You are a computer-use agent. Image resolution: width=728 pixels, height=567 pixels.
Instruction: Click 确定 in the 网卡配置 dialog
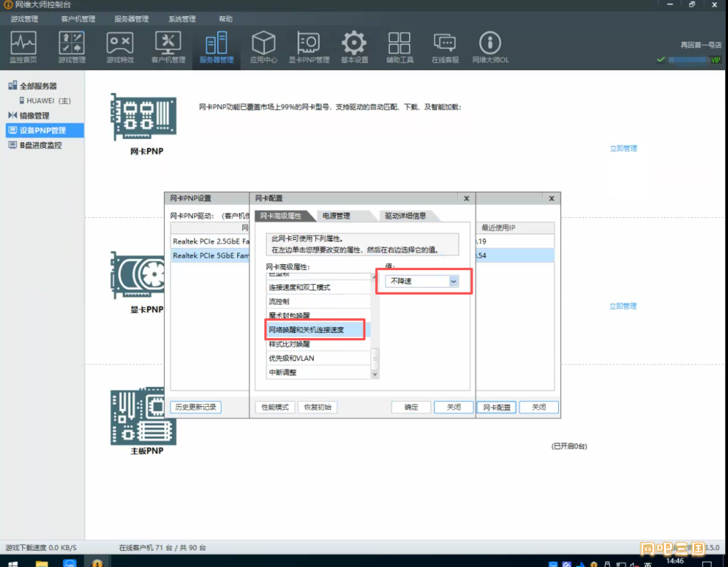point(411,408)
